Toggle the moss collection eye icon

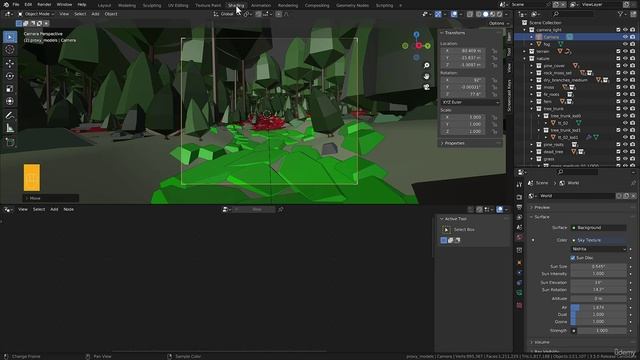pos(625,87)
